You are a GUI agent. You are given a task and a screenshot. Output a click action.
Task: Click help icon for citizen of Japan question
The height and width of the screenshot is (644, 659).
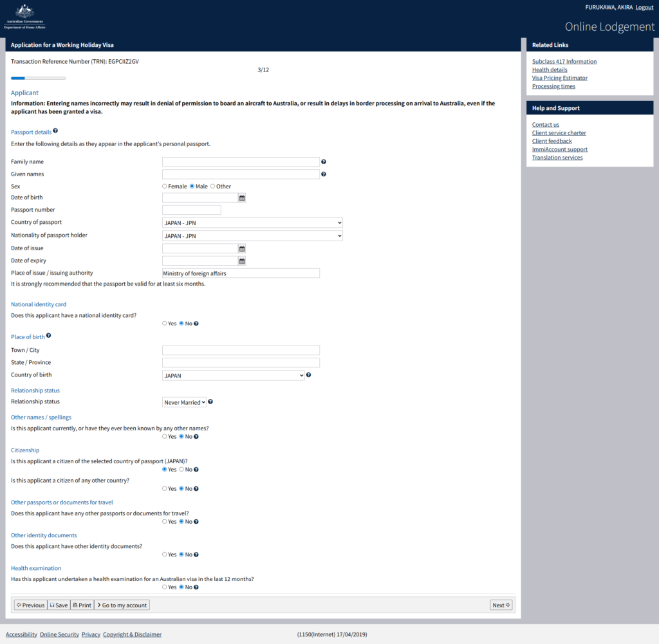196,470
